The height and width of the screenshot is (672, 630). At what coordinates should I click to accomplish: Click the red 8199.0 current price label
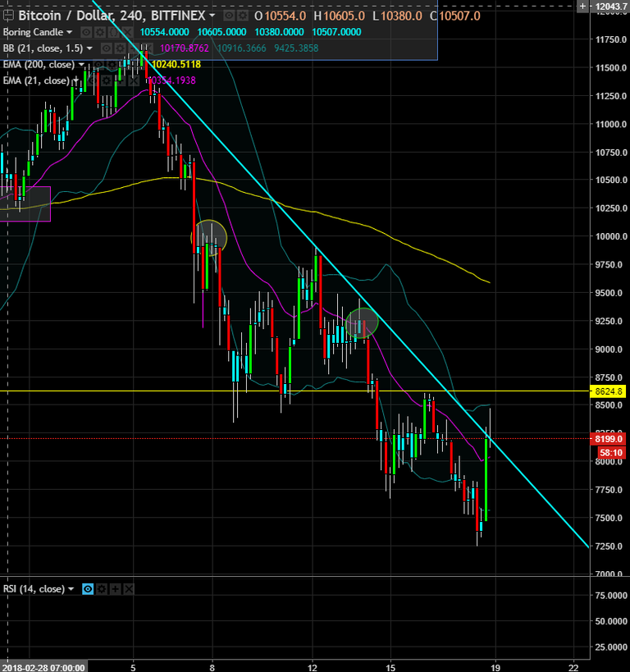(608, 439)
